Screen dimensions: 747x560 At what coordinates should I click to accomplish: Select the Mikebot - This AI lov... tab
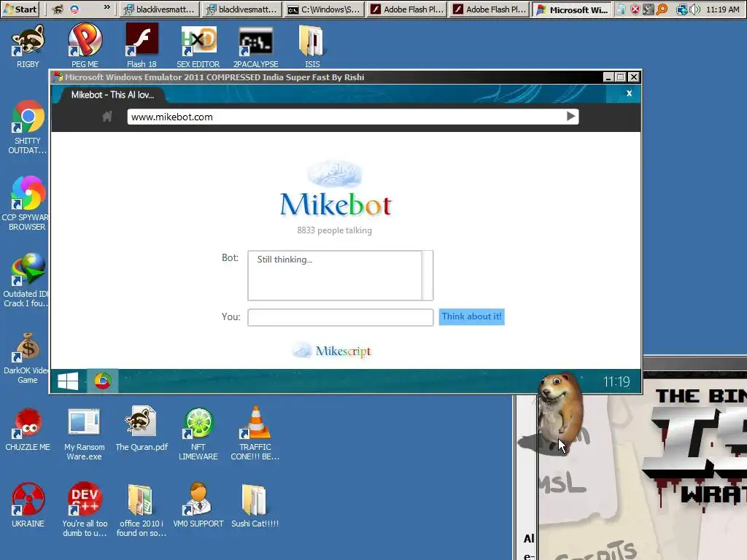[112, 95]
